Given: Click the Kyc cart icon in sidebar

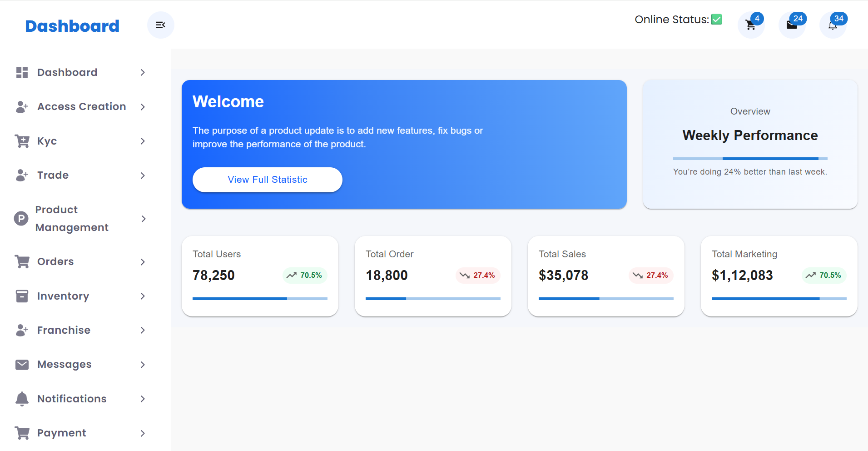Looking at the screenshot, I should click(x=22, y=141).
